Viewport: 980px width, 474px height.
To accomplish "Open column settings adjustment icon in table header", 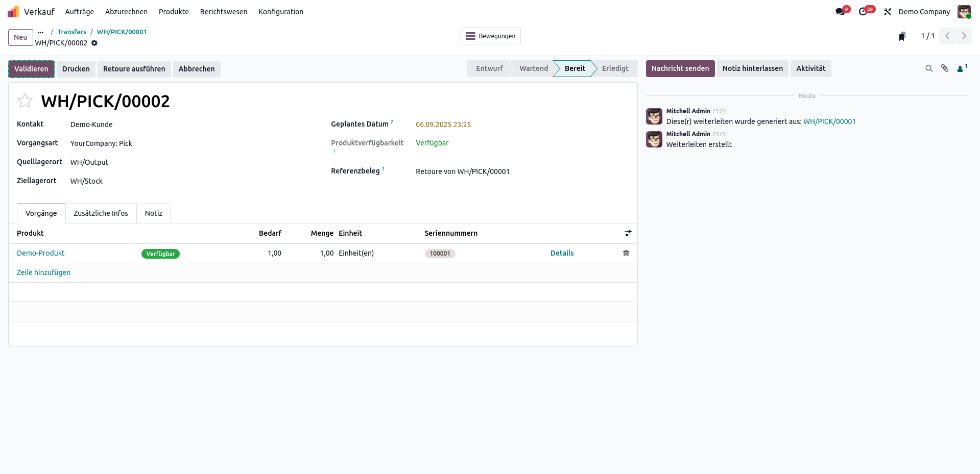I will pos(628,233).
